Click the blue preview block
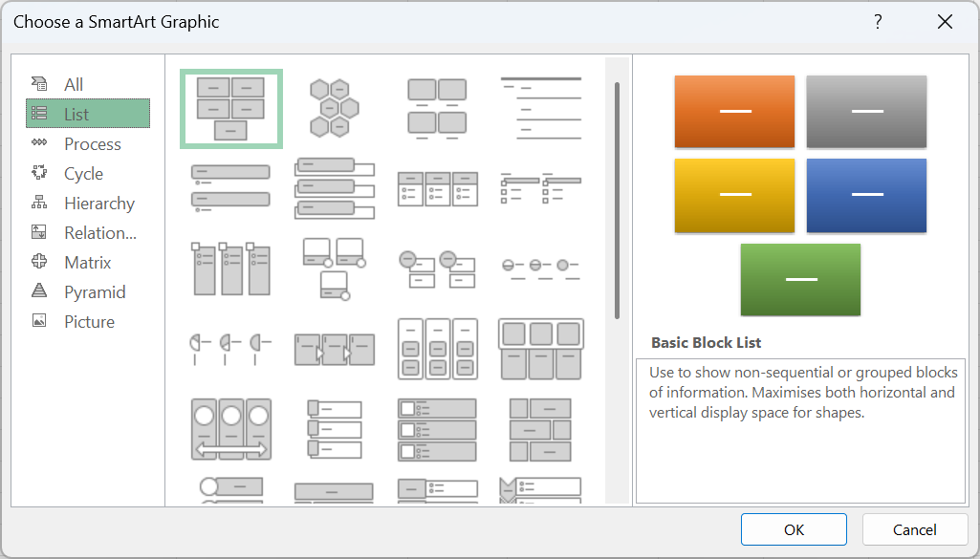The image size is (980, 559). [866, 196]
